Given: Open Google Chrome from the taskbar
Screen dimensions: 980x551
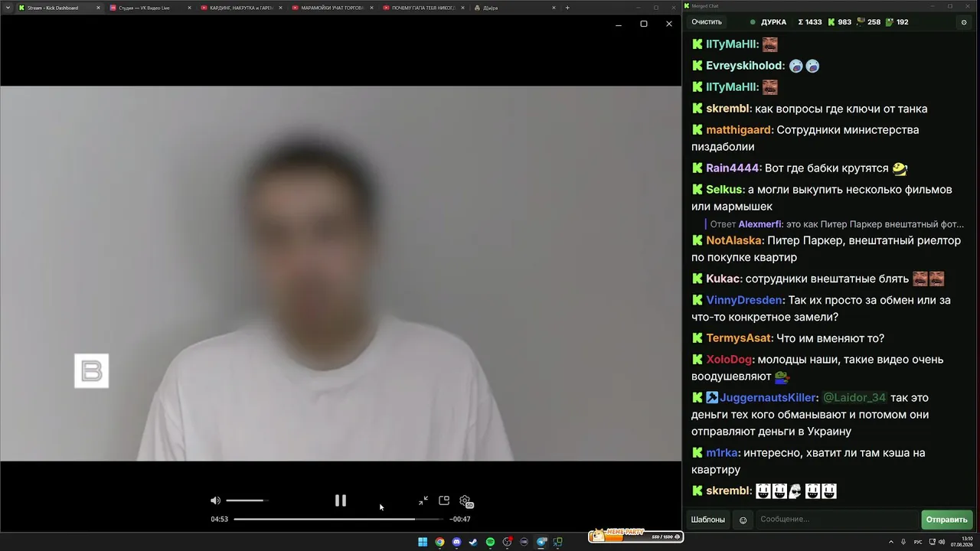Looking at the screenshot, I should click(x=439, y=542).
